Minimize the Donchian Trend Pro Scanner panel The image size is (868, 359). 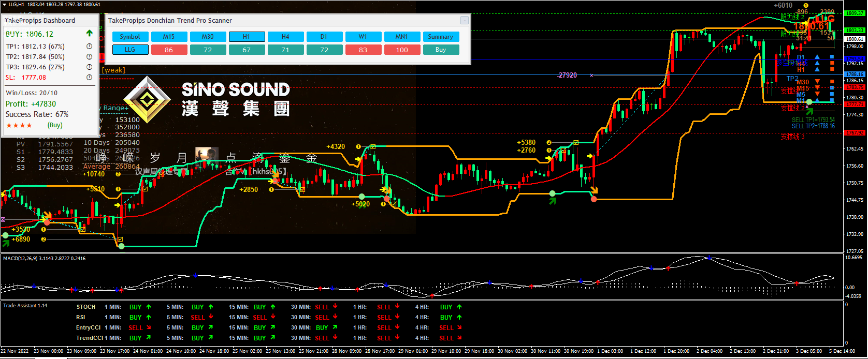point(465,20)
